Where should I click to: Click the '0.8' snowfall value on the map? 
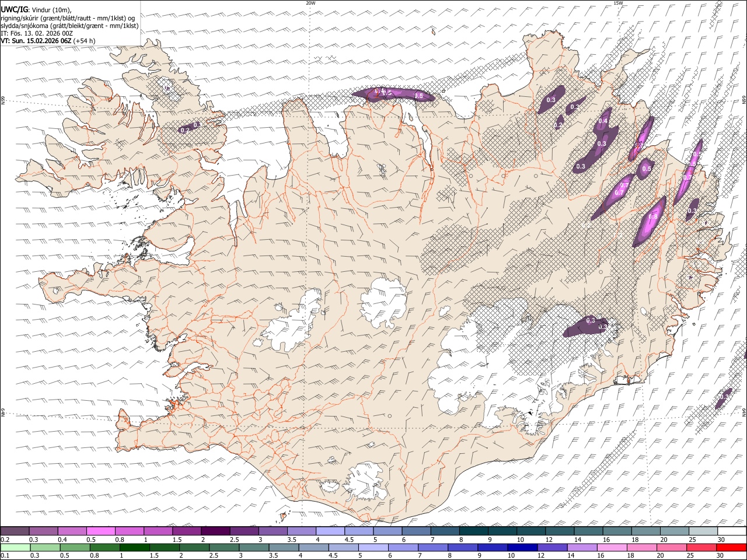tap(653, 217)
